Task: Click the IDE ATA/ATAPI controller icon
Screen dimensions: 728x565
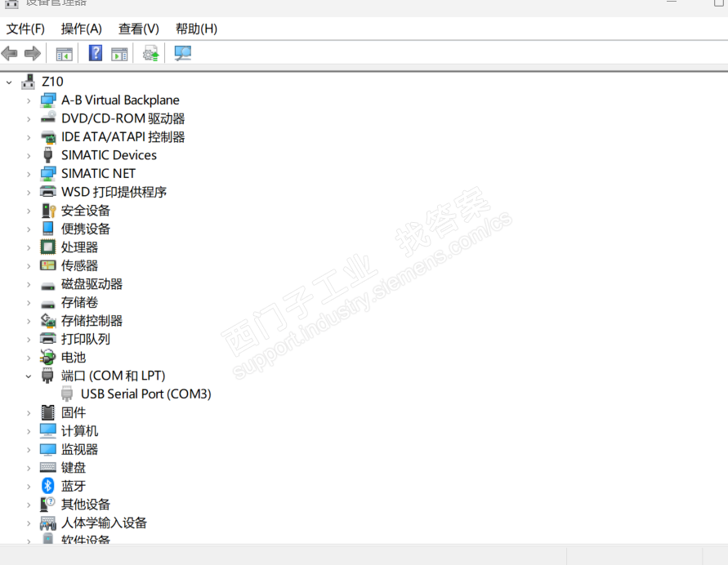Action: pos(48,137)
